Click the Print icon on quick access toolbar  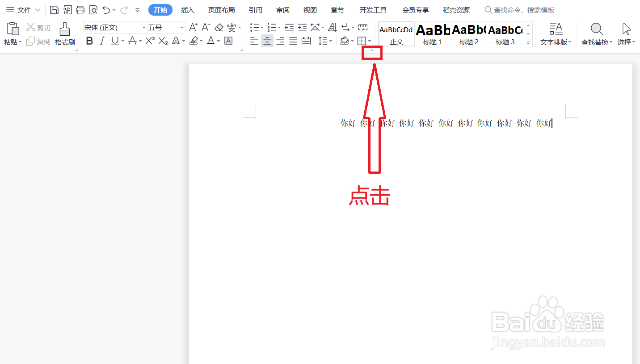coord(80,9)
